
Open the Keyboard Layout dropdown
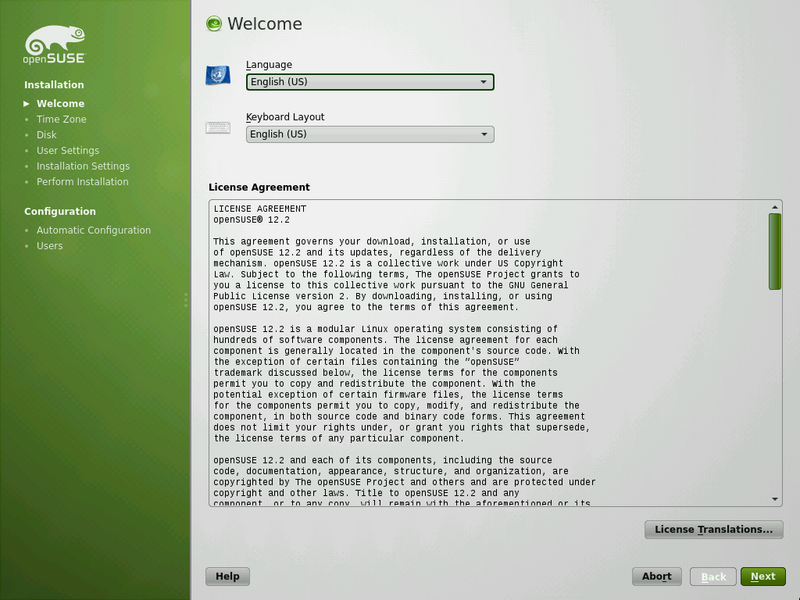point(370,134)
